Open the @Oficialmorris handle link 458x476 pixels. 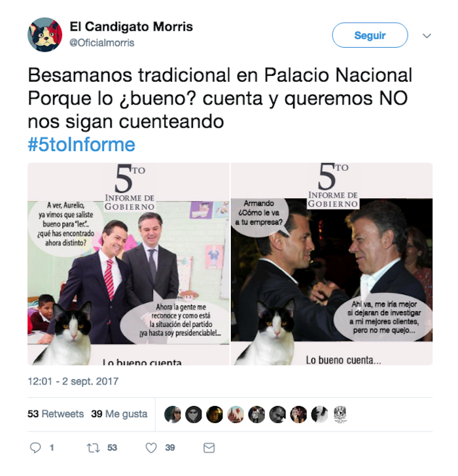click(102, 42)
